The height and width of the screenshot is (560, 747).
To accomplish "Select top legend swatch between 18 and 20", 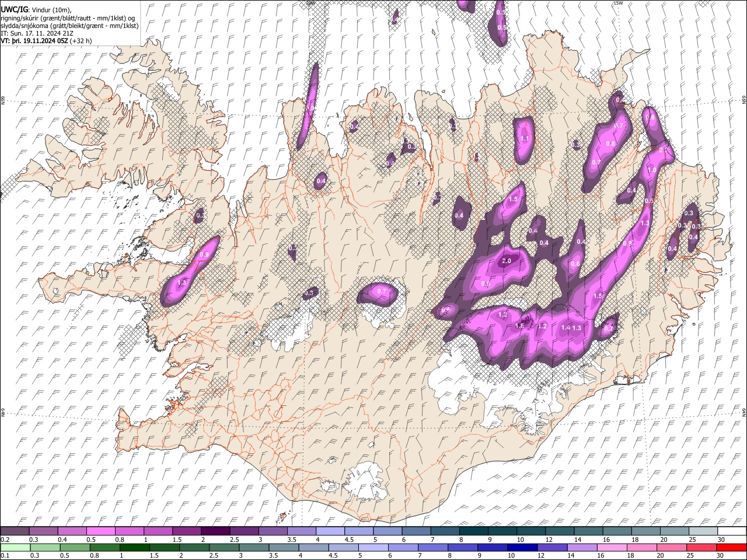I will (645, 531).
